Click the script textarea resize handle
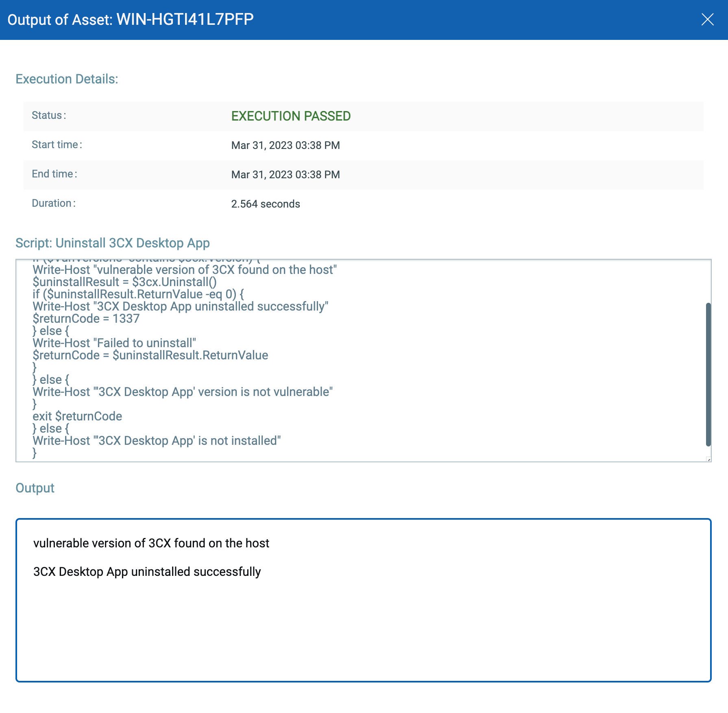Image resolution: width=728 pixels, height=713 pixels. (708, 459)
